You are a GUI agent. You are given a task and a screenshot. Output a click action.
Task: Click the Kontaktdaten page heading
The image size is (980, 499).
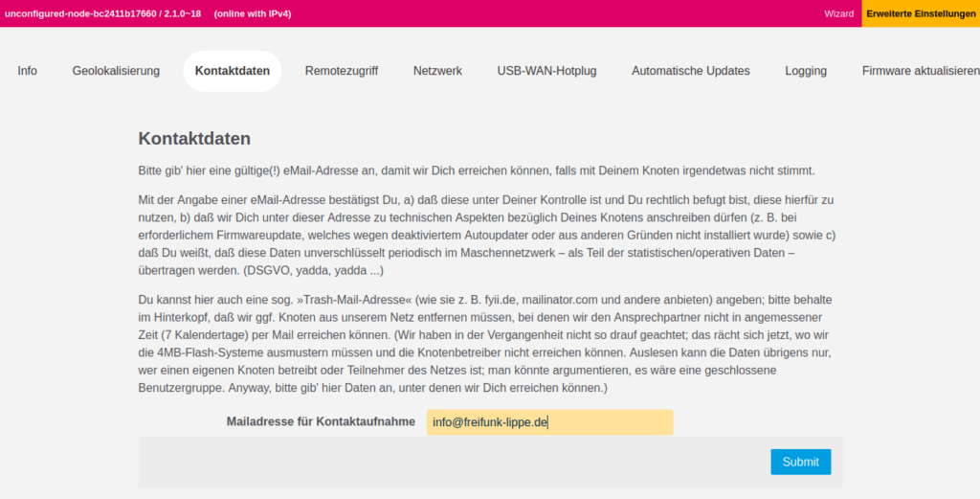[194, 139]
